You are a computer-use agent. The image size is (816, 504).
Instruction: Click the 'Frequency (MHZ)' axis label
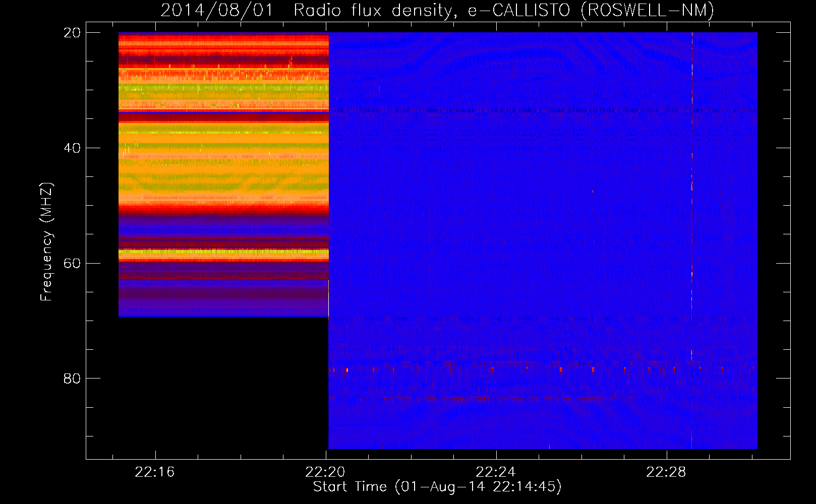(x=46, y=242)
